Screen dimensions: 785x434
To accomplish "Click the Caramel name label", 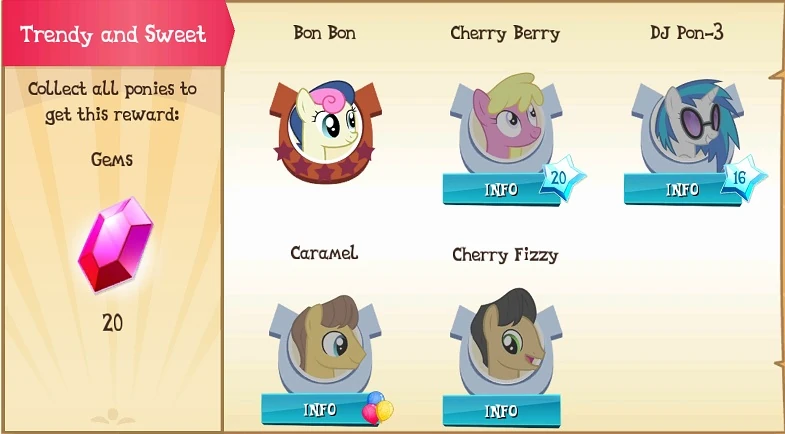I will coord(324,253).
